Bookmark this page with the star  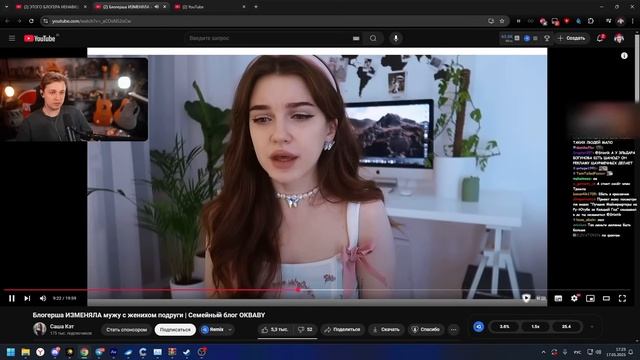coord(502,21)
